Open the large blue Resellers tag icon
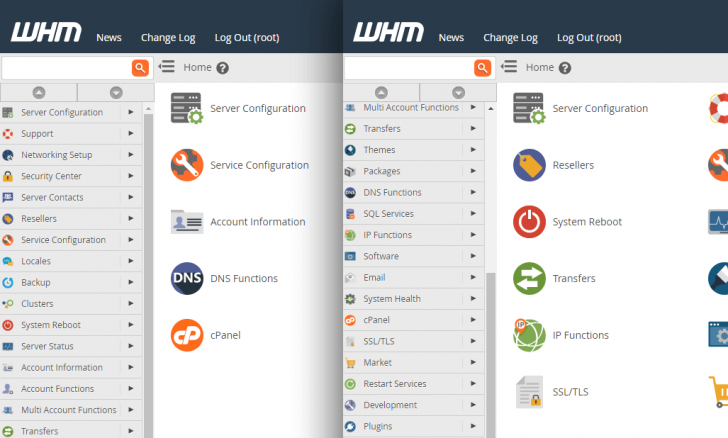Image resolution: width=728 pixels, height=438 pixels. click(x=529, y=165)
